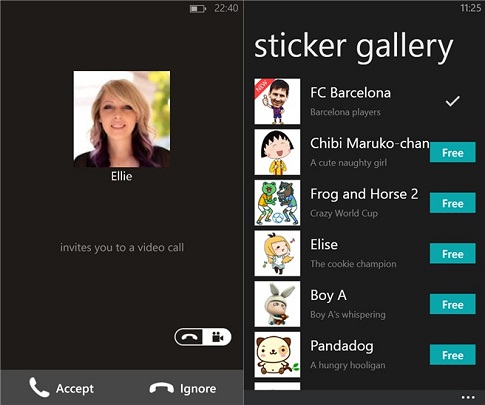This screenshot has height=405, width=485.
Task: Download Chibi Maruko-chan with Free button
Action: [452, 152]
